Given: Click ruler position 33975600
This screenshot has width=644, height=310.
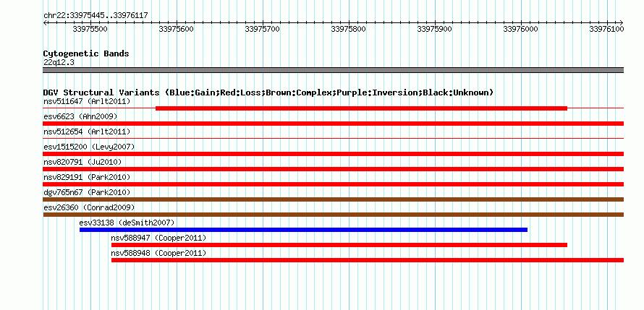Looking at the screenshot, I should pyautogui.click(x=177, y=29).
